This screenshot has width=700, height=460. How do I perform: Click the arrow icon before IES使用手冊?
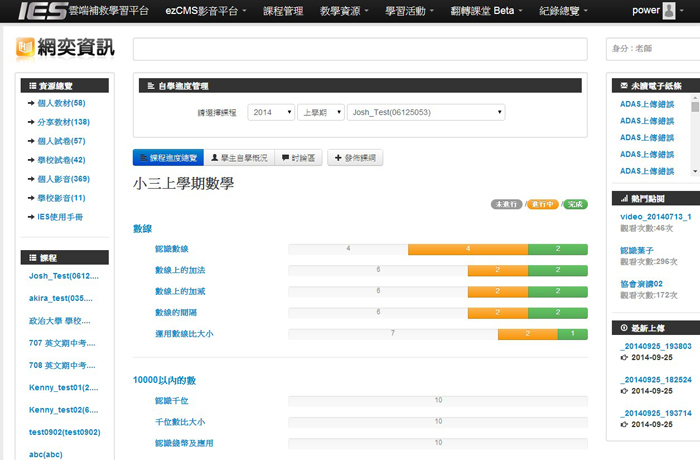[x=31, y=217]
